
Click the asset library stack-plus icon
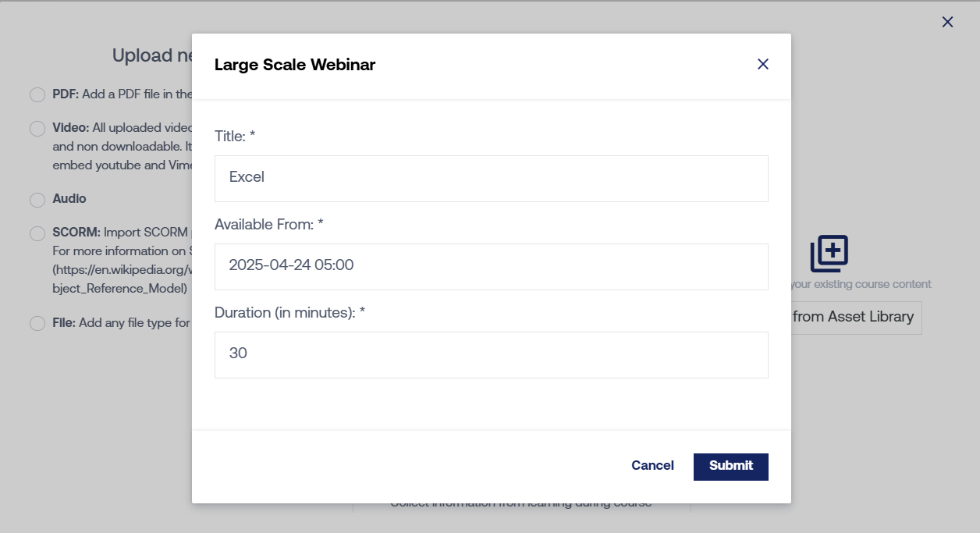(829, 254)
